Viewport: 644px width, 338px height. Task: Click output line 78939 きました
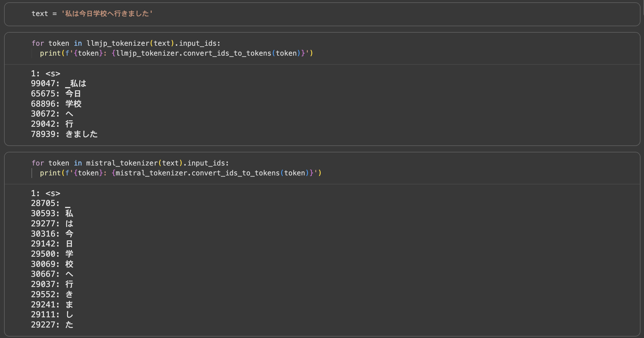(64, 134)
